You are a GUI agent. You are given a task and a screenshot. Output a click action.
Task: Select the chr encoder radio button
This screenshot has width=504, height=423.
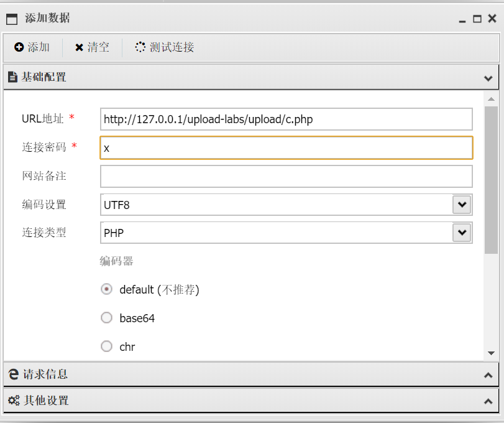click(106, 346)
